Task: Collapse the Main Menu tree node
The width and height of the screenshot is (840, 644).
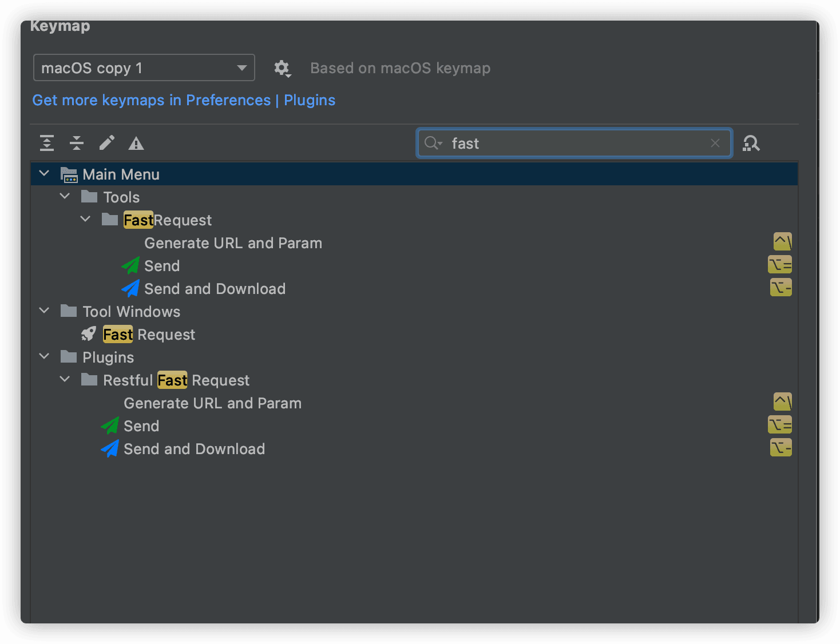Action: (x=44, y=173)
